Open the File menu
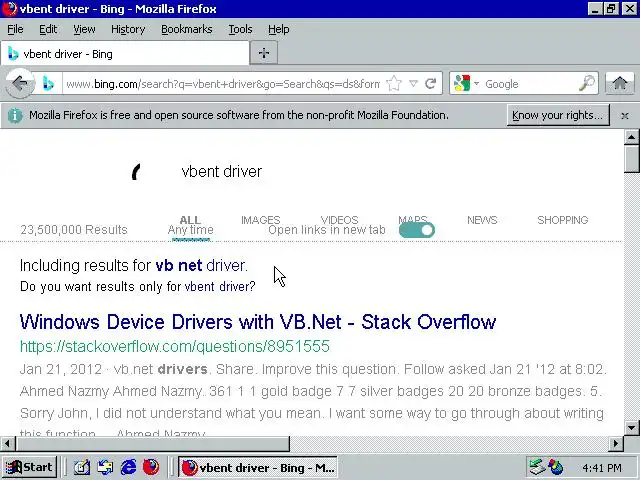The width and height of the screenshot is (640, 480). pyautogui.click(x=15, y=29)
